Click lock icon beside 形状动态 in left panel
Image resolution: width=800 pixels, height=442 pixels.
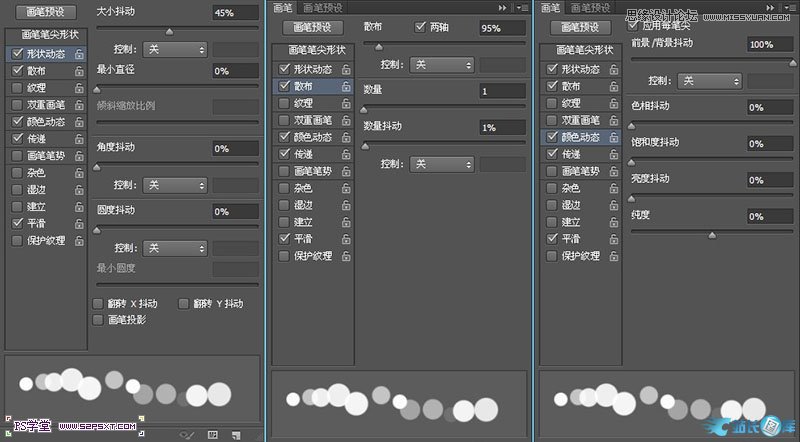(x=79, y=56)
